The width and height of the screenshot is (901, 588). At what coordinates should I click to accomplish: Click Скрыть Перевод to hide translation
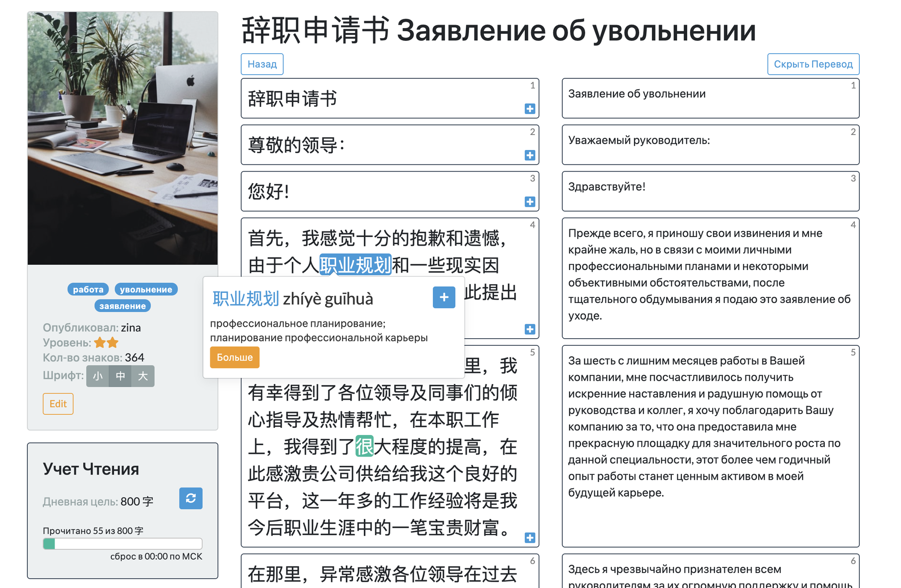point(813,64)
